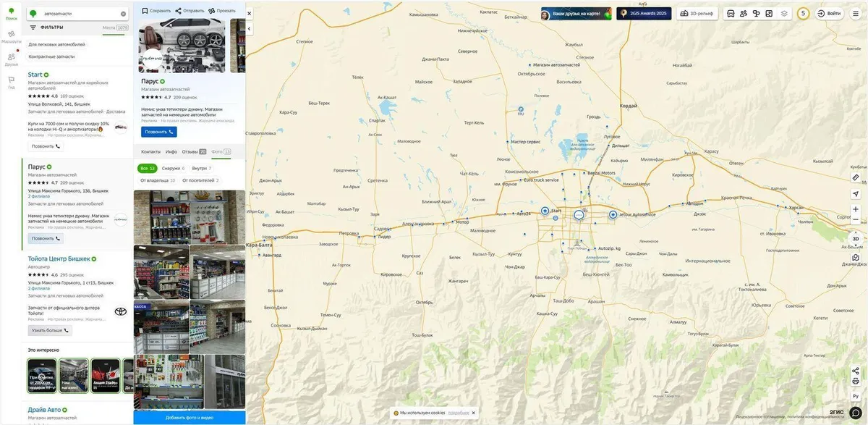The height and width of the screenshot is (425, 868).
Task: Share Парус via Отправить
Action: (x=190, y=11)
